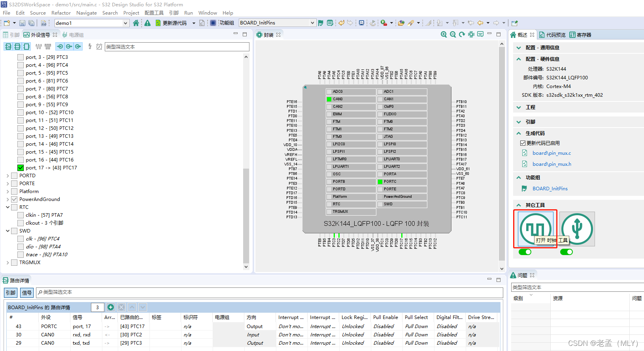Rotate the package view
The width and height of the screenshot is (644, 351).
462,34
